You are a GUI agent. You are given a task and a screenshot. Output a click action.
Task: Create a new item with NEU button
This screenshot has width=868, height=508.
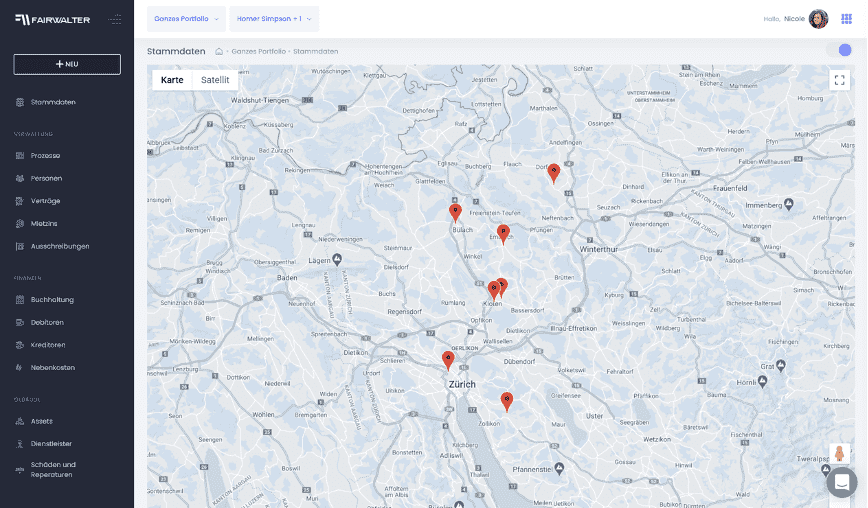[x=67, y=64]
